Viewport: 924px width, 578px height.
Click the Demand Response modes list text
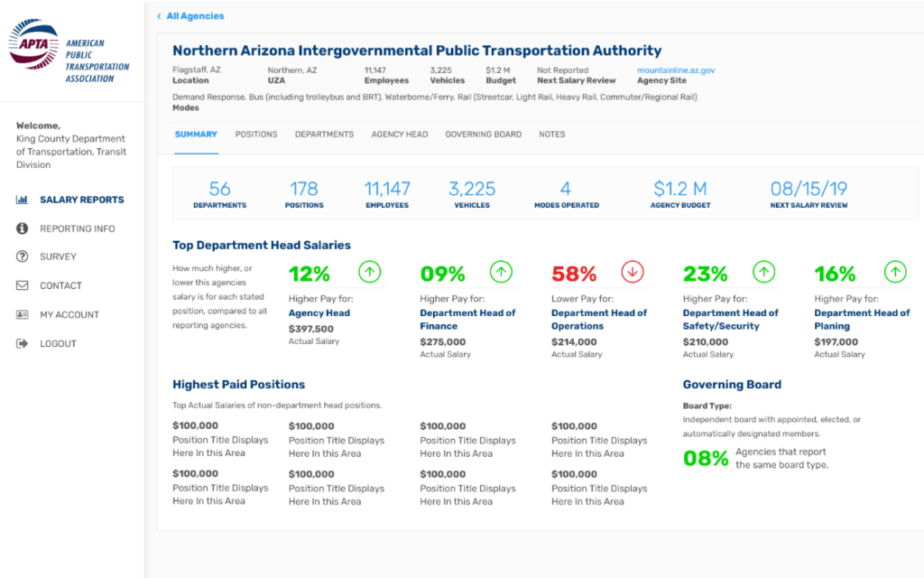tap(435, 98)
